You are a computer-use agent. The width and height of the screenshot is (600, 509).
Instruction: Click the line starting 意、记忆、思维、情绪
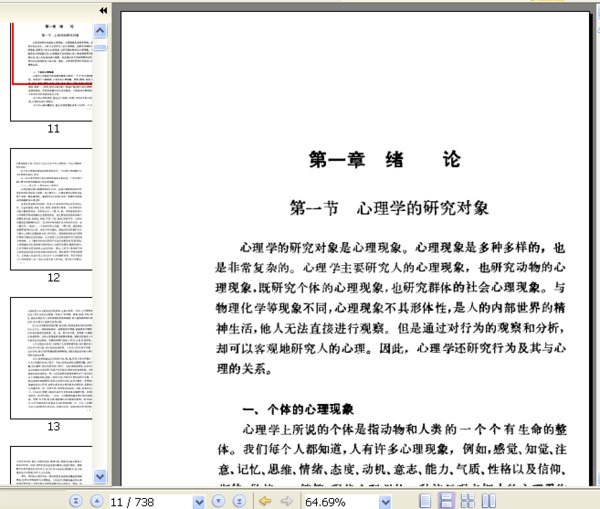pos(392,469)
